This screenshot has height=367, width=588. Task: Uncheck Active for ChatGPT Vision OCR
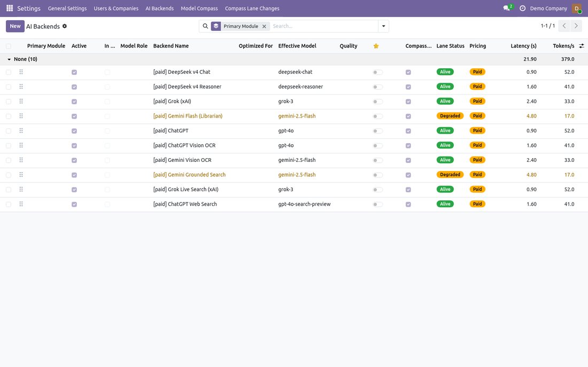(74, 145)
